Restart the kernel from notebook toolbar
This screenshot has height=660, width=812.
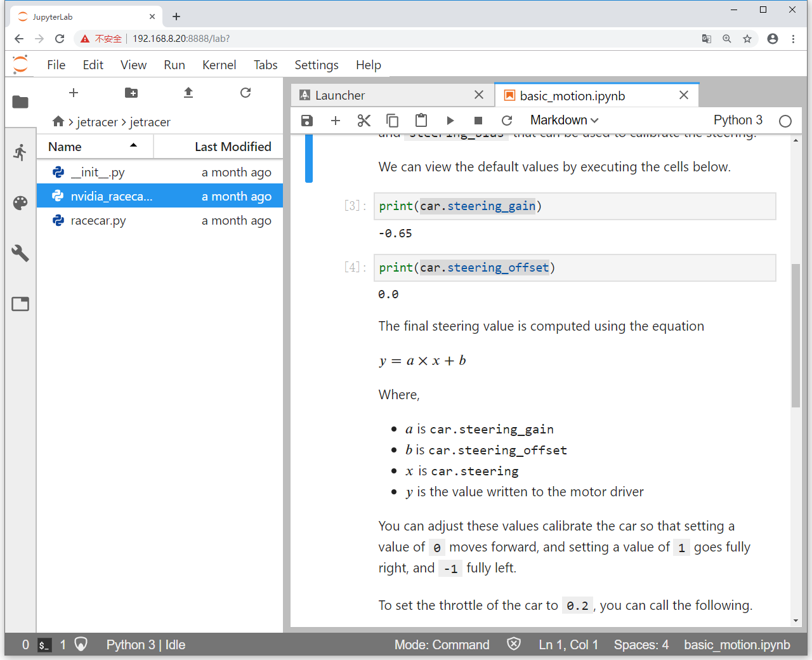coord(507,121)
